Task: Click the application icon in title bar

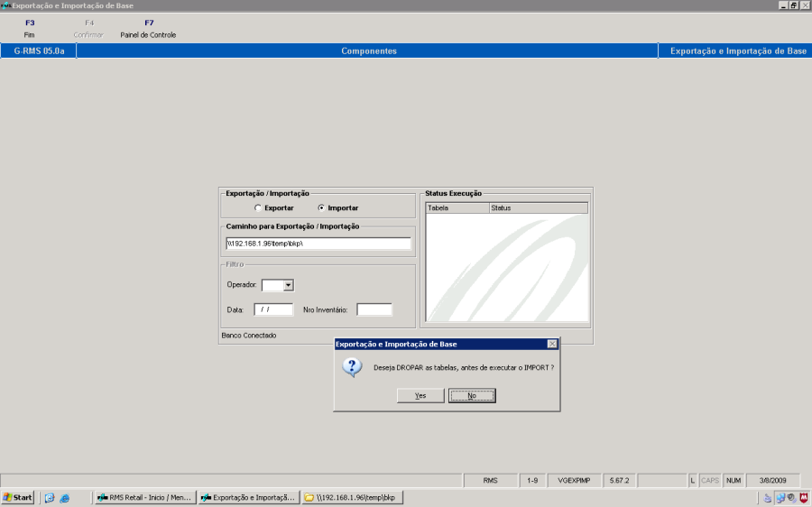Action: pyautogui.click(x=5, y=5)
